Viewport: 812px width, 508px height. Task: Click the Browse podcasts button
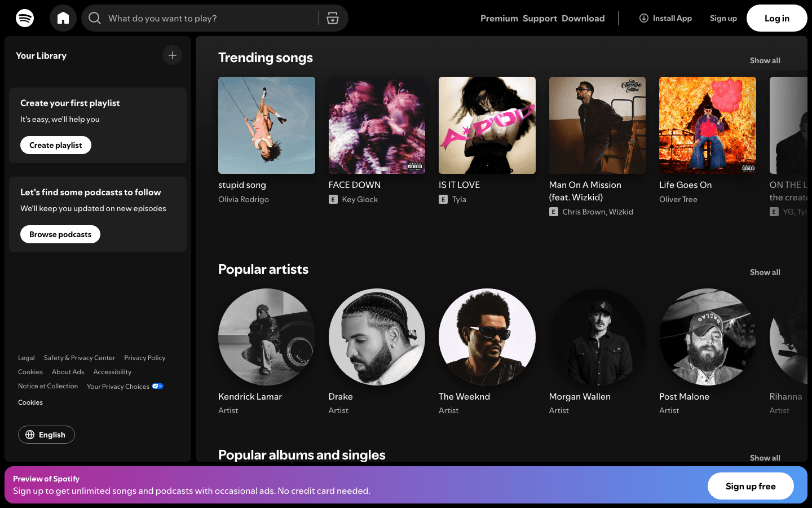point(60,234)
